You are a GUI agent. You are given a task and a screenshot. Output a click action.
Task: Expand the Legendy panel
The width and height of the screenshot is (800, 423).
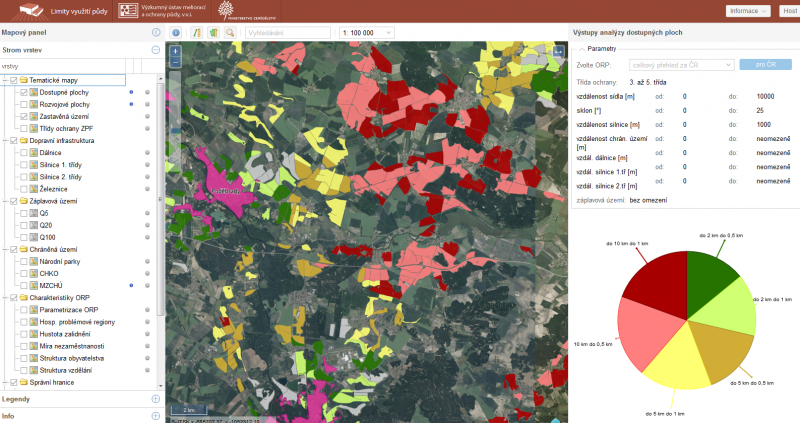[155, 399]
